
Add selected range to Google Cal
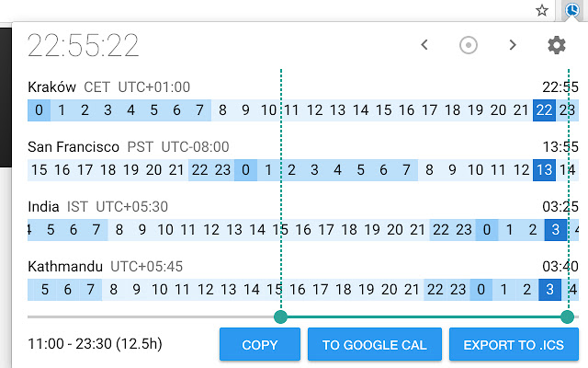(x=375, y=345)
